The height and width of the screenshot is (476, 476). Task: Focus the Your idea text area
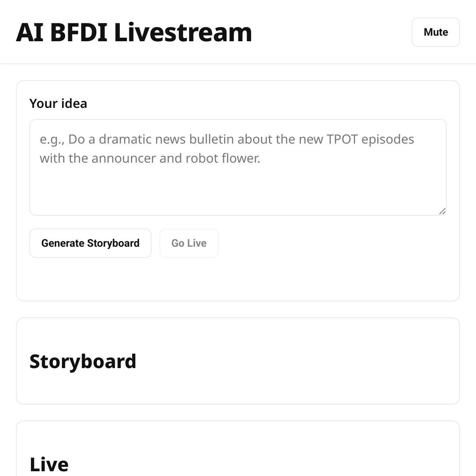pos(238,167)
